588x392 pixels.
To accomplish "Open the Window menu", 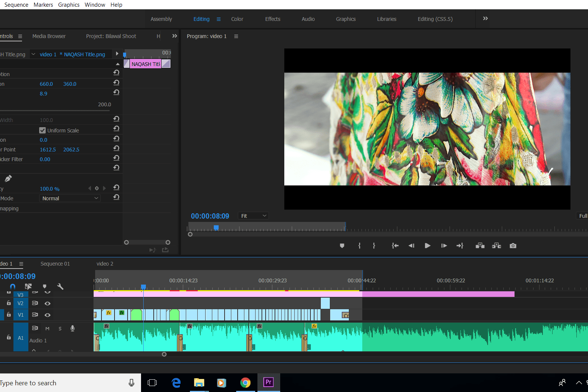I will tap(95, 5).
